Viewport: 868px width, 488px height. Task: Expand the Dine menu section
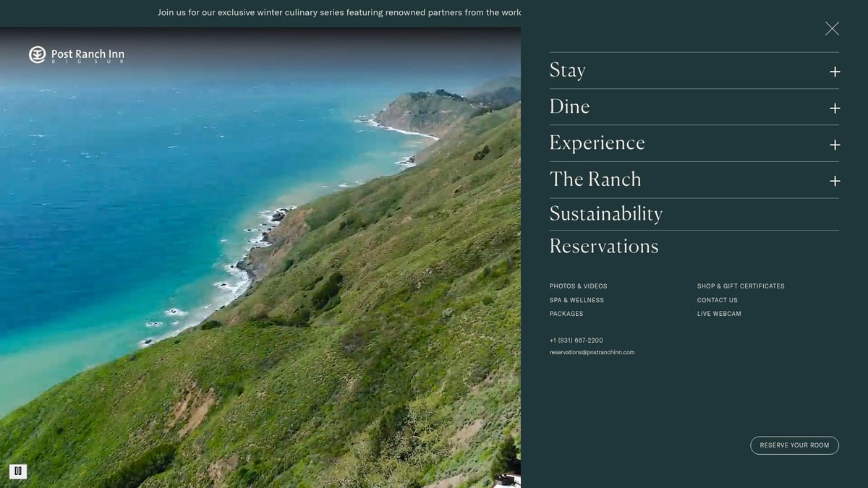point(569,106)
